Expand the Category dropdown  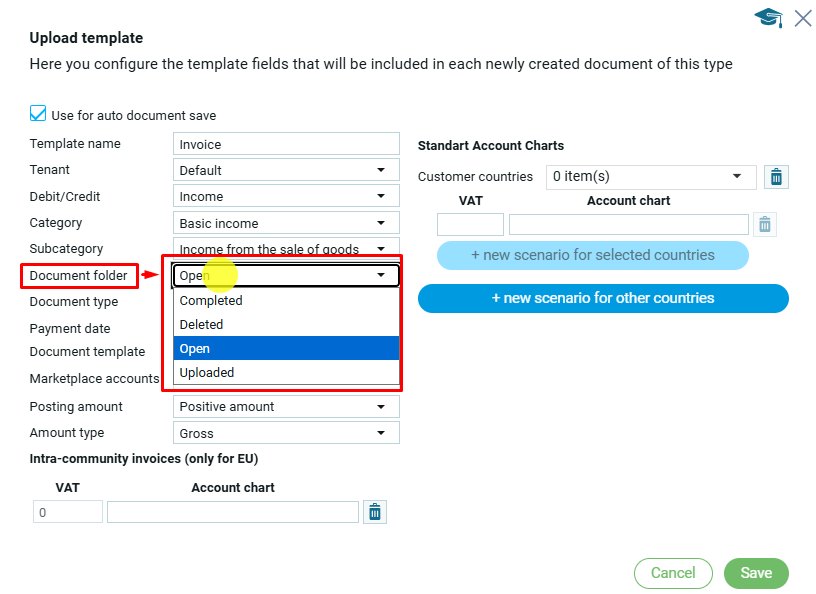286,223
